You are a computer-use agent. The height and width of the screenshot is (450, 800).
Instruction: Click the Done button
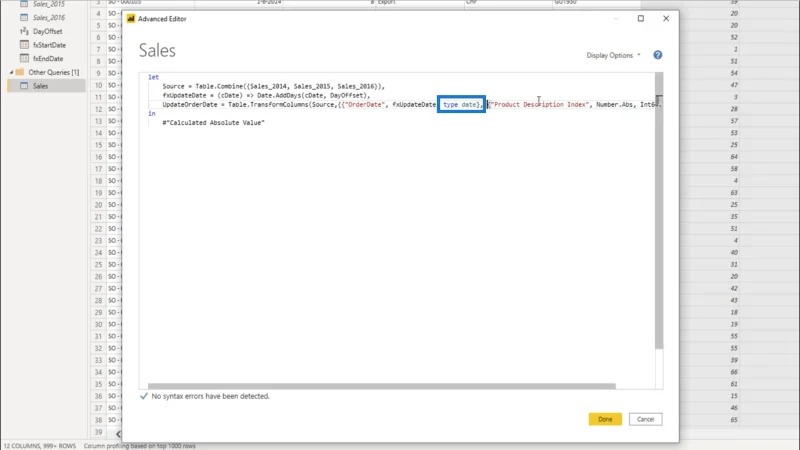pyautogui.click(x=605, y=419)
